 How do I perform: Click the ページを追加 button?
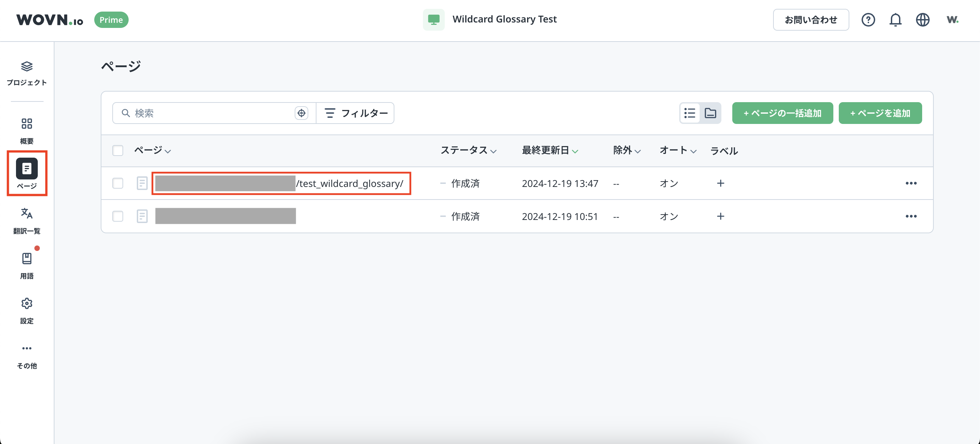tap(880, 113)
